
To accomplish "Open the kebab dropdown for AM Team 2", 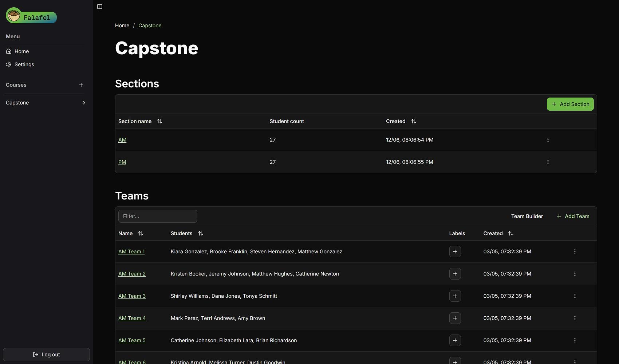I will (575, 274).
